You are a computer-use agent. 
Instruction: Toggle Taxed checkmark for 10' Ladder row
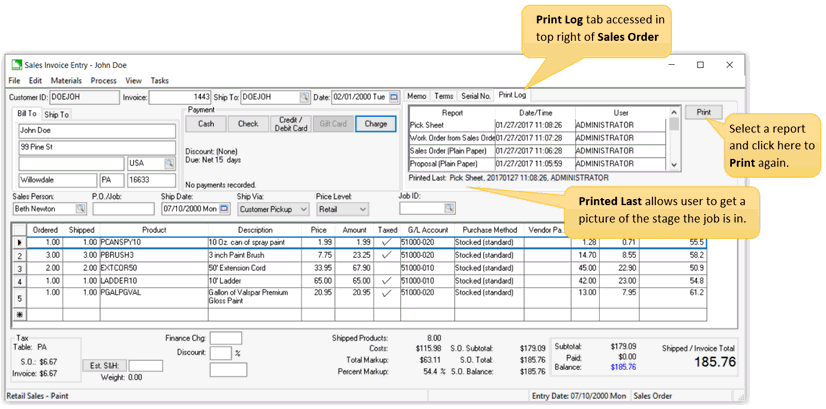(387, 282)
